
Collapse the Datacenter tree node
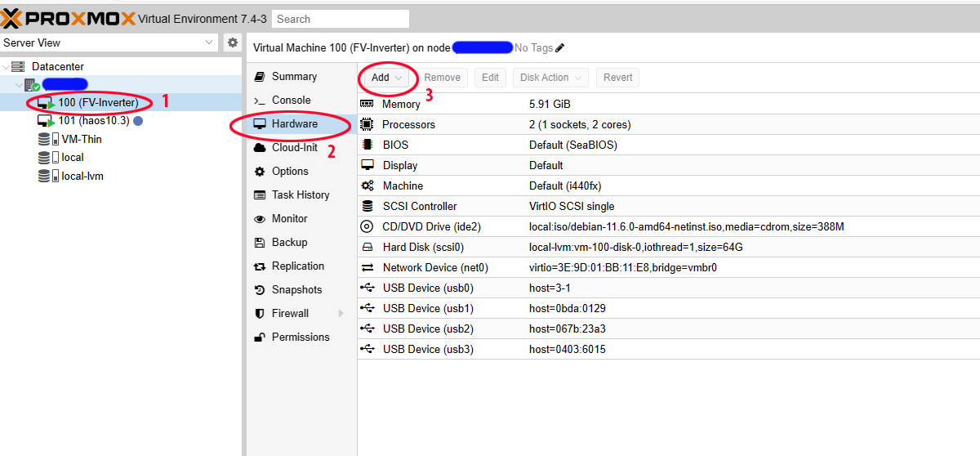(x=6, y=67)
